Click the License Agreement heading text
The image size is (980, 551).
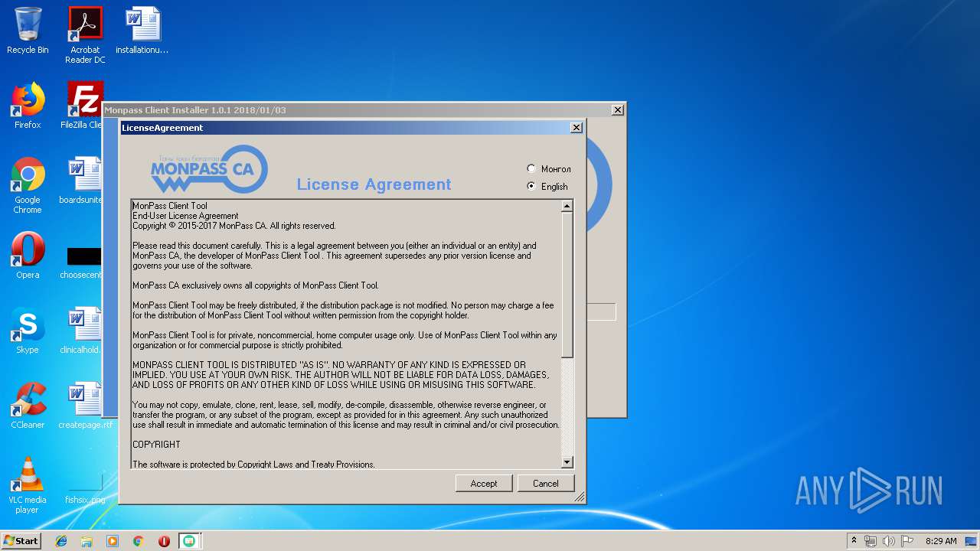point(374,184)
